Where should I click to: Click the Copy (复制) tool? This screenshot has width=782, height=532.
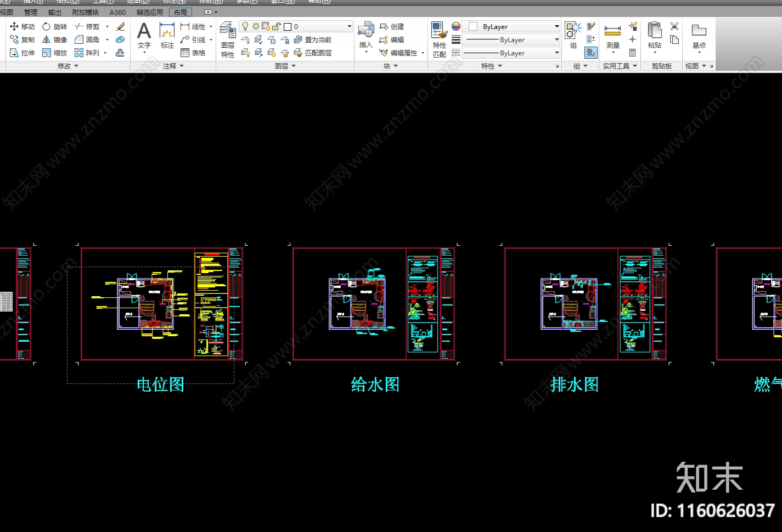(22, 39)
